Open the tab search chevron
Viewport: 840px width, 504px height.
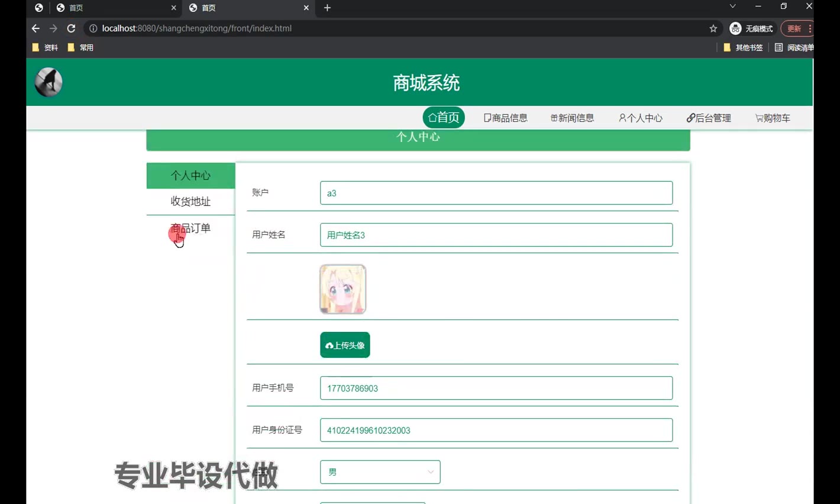click(732, 7)
